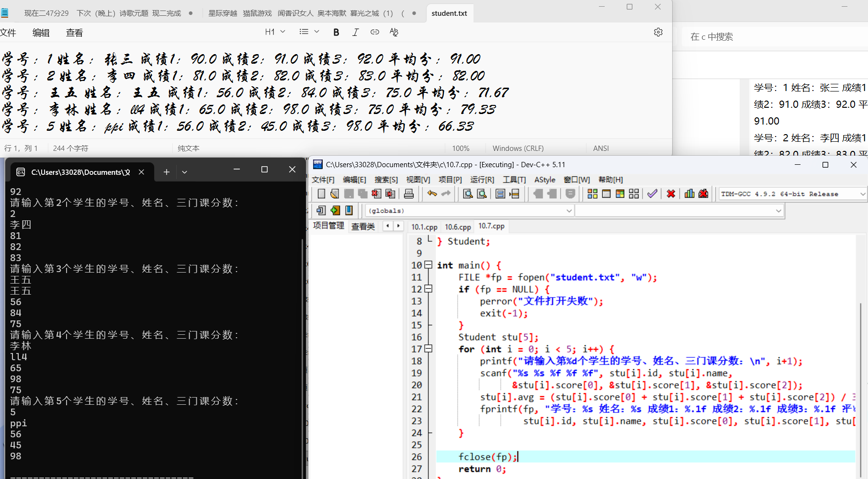Click the Undo arrow in Dev-C++ toolbar
The height and width of the screenshot is (479, 868).
tap(432, 194)
